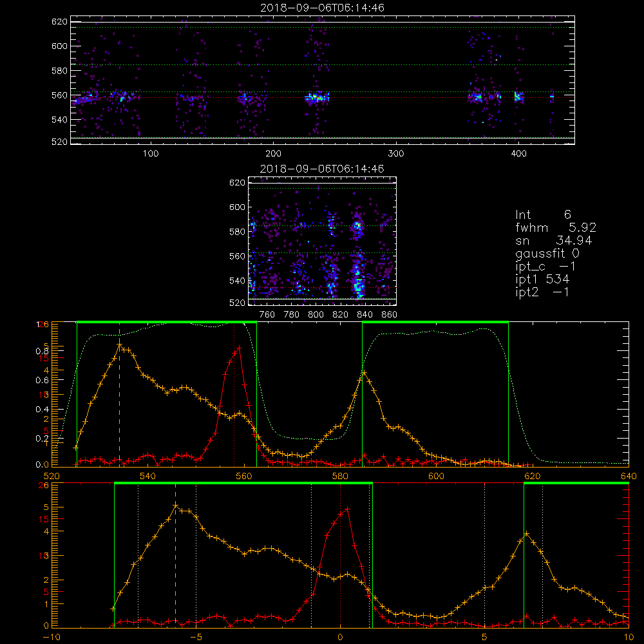
Task: Click x-axis label 10 of bottom plot
Action: (629, 638)
